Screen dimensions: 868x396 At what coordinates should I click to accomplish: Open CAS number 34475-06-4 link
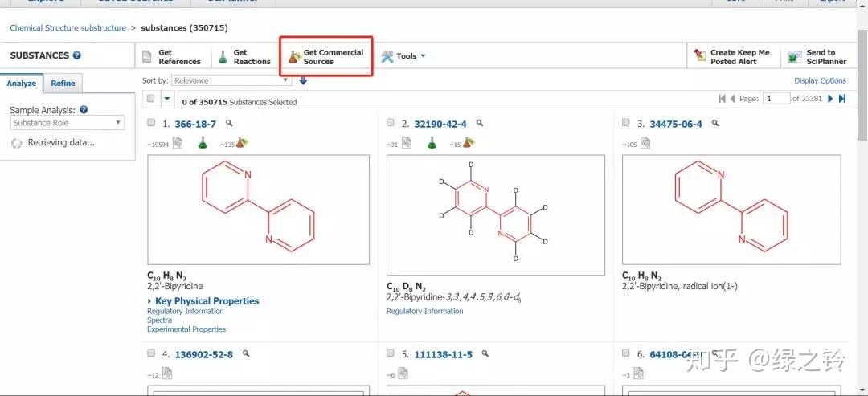676,124
